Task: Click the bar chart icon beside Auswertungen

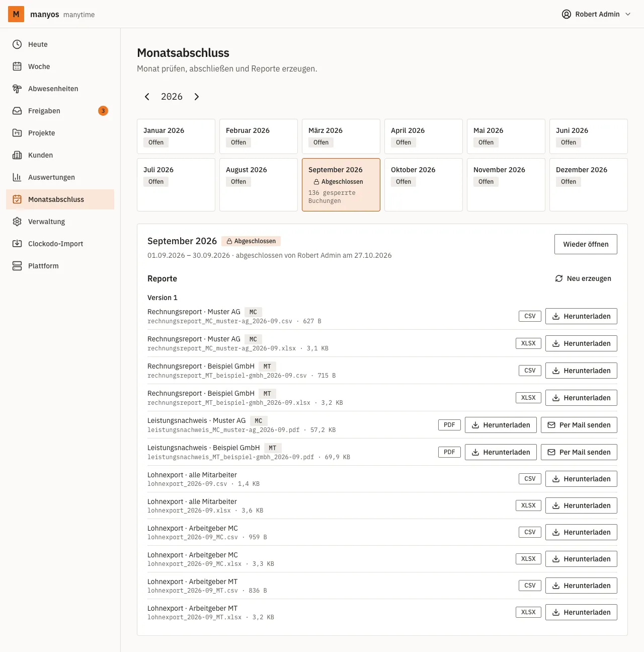Action: point(17,177)
